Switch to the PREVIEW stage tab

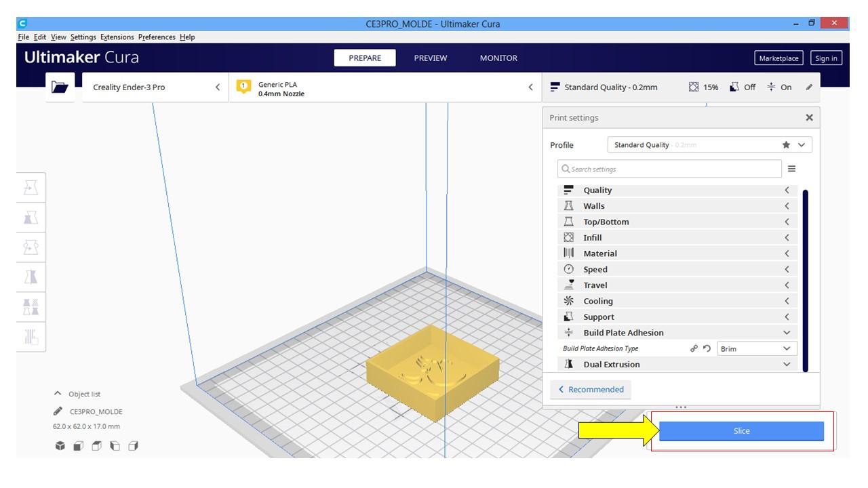(431, 58)
